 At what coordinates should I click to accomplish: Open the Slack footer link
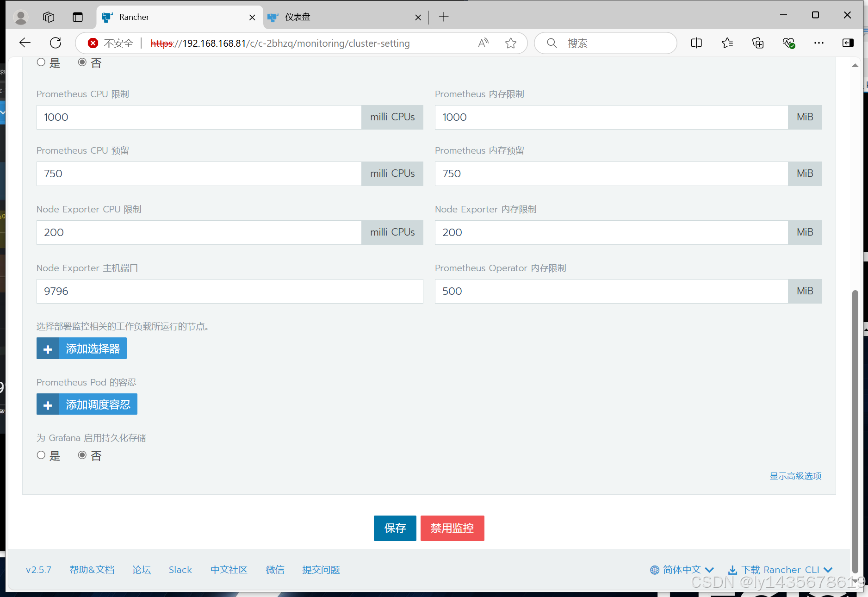point(180,570)
